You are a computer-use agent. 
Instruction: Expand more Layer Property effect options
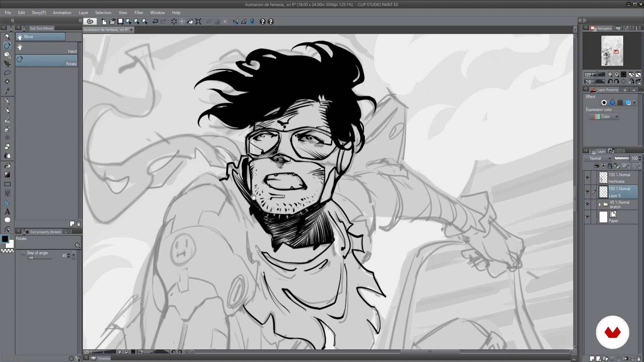(634, 103)
